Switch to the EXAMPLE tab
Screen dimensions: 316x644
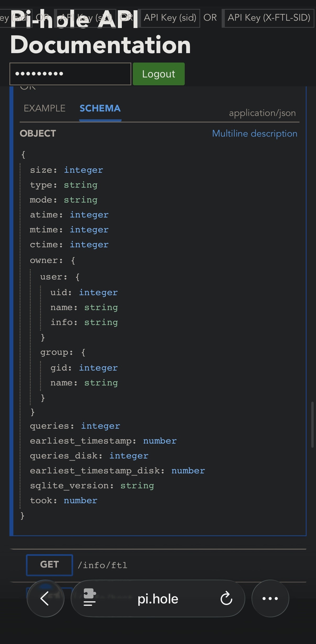[45, 108]
